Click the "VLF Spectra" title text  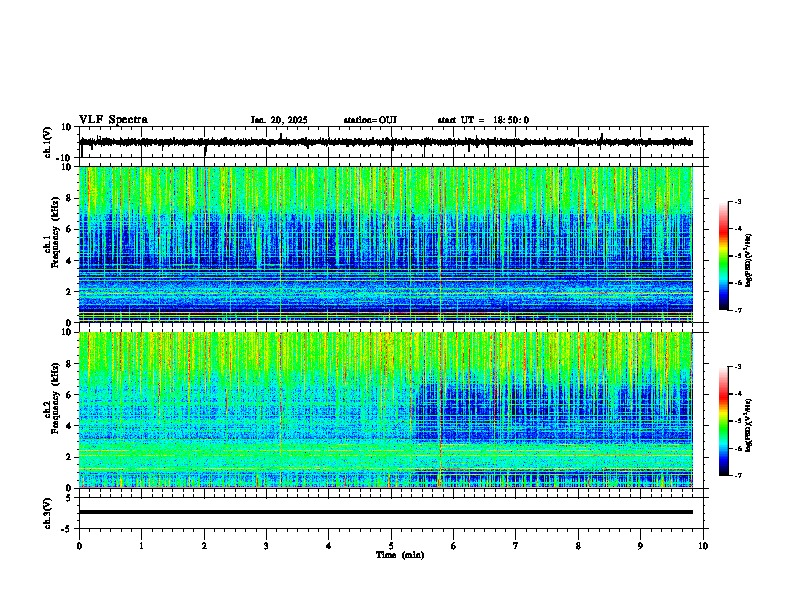point(113,120)
